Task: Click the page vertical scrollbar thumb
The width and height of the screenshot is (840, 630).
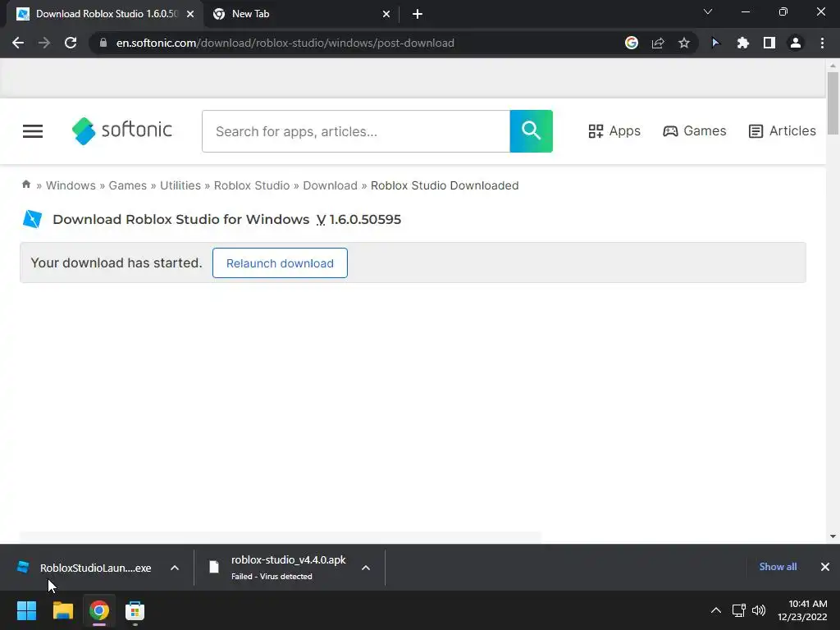Action: (833, 103)
